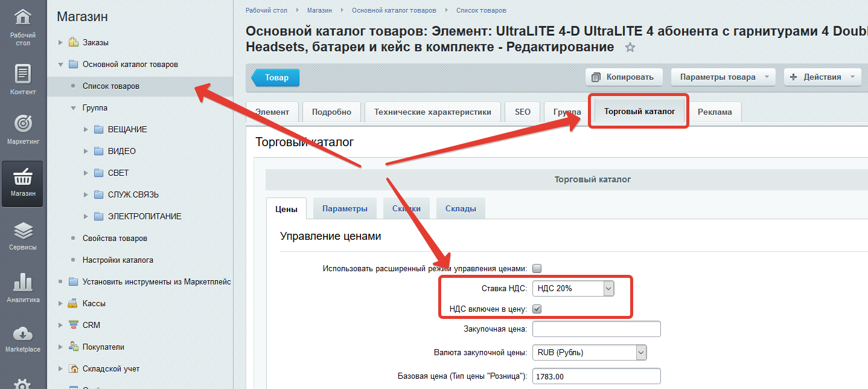Viewport: 868px width, 389px height.
Task: Toggle the НДС включен в цену checkbox
Action: pos(537,309)
